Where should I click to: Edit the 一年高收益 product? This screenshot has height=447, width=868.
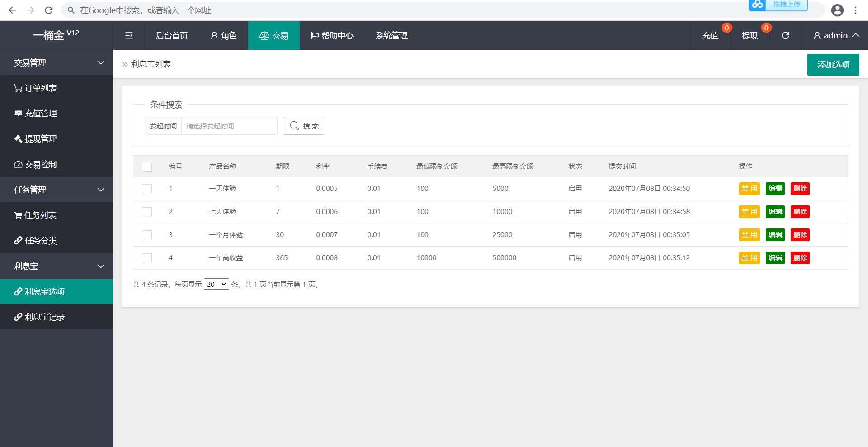tap(775, 258)
